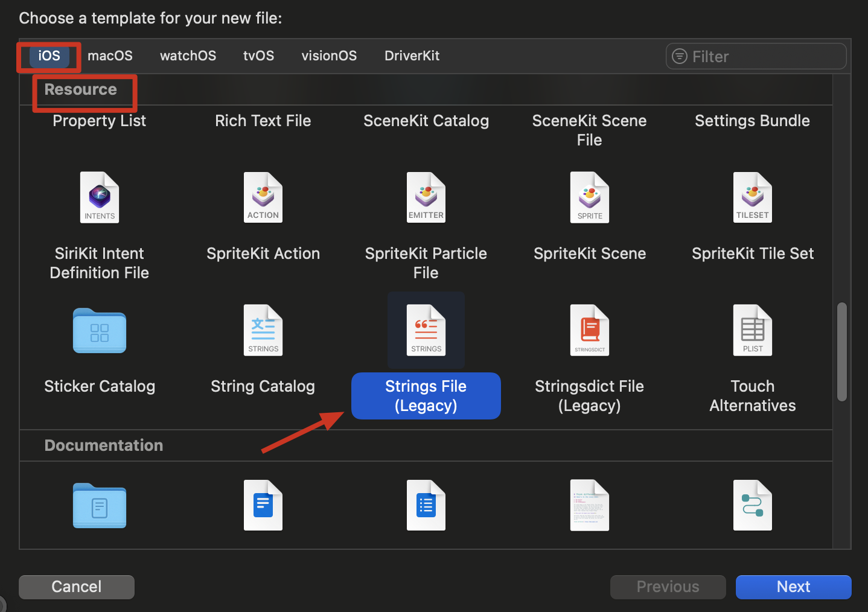Choose the SpriteKit Action template icon
This screenshot has height=612, width=868.
pos(263,197)
